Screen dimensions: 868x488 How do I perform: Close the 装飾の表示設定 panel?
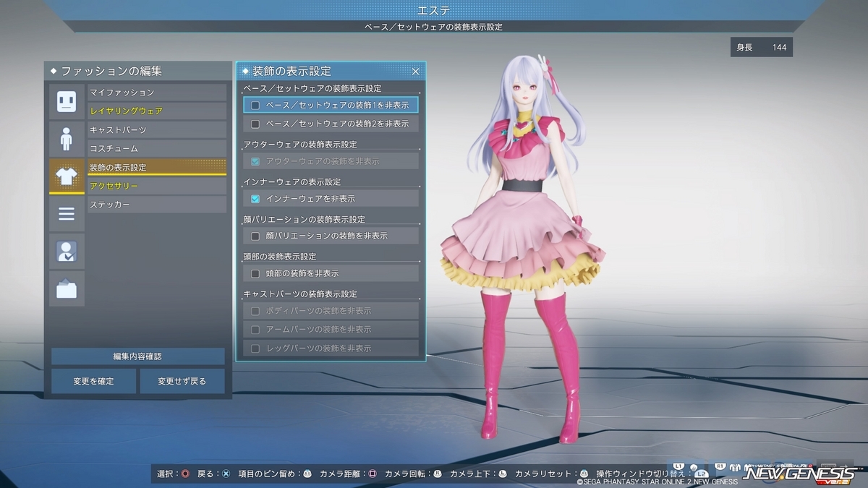[416, 71]
